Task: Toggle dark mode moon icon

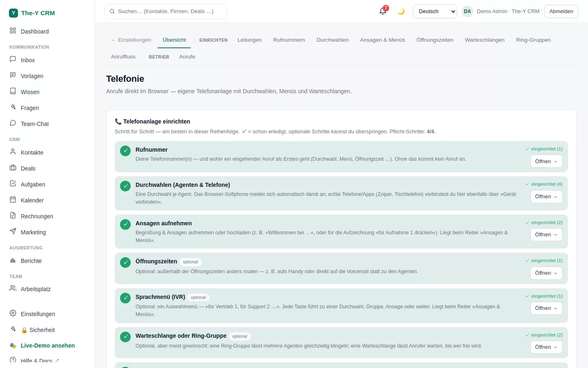Action: coord(401,11)
